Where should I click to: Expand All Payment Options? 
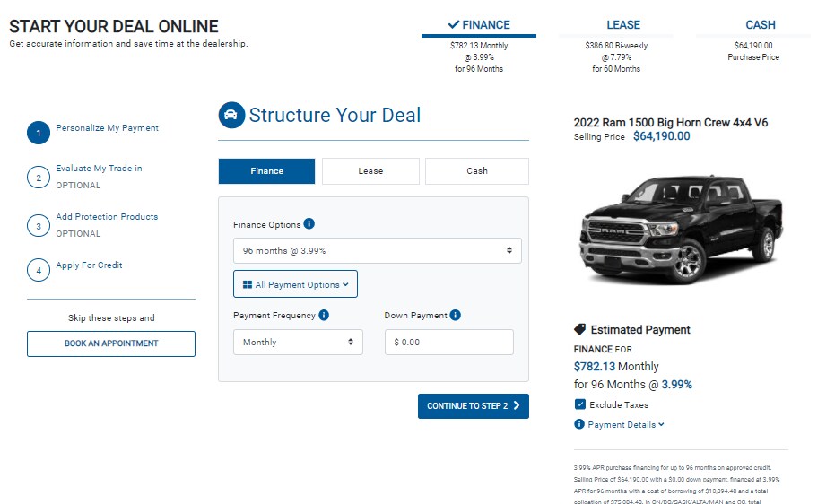click(x=296, y=284)
